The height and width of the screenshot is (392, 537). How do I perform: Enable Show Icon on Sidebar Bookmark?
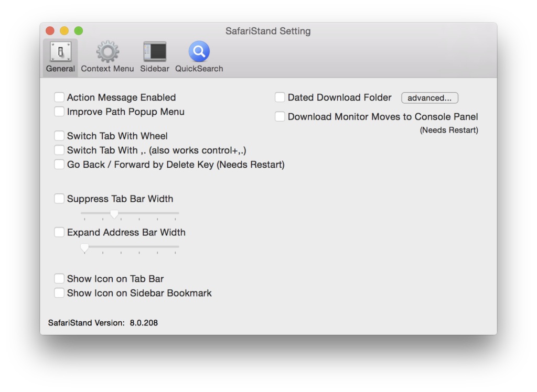click(59, 293)
